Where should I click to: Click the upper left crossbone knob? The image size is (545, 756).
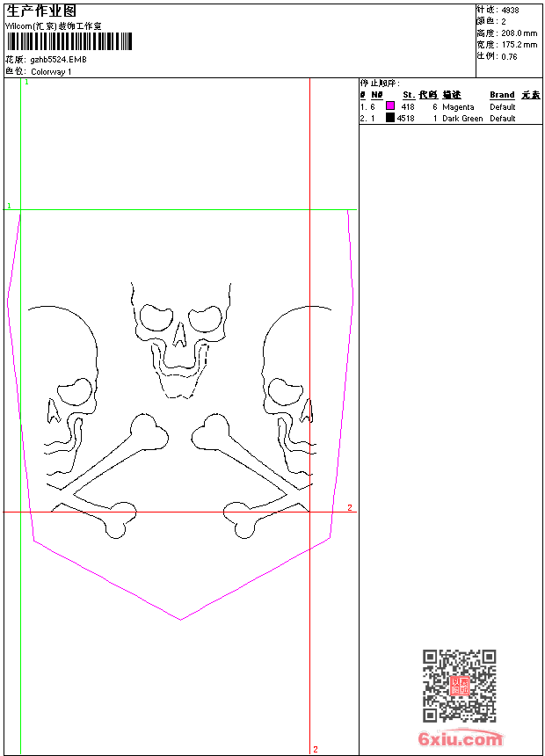point(149,432)
